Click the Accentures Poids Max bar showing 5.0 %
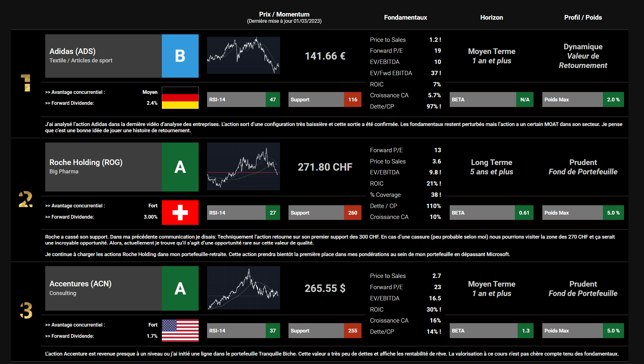 tap(583, 331)
